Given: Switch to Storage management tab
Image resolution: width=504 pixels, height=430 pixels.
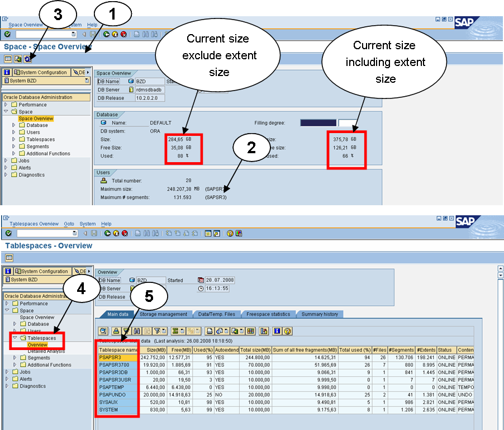Looking at the screenshot, I should click(x=163, y=314).
